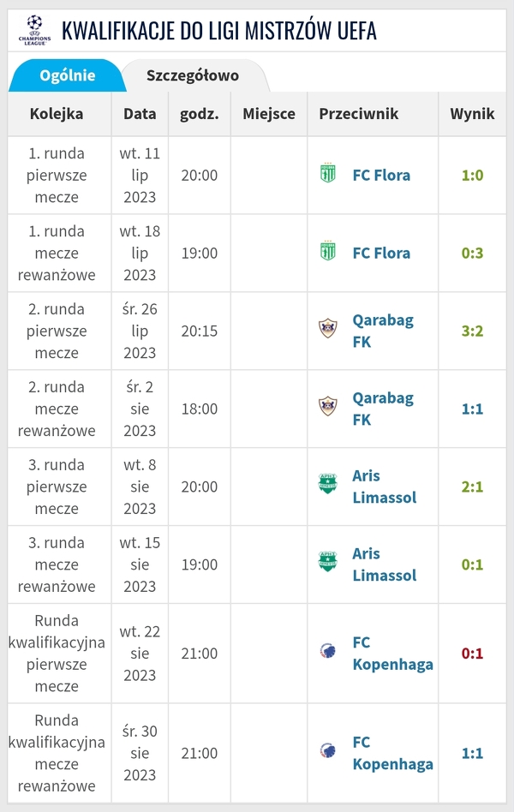
Task: Click the Wynik column header
Action: coord(472,114)
